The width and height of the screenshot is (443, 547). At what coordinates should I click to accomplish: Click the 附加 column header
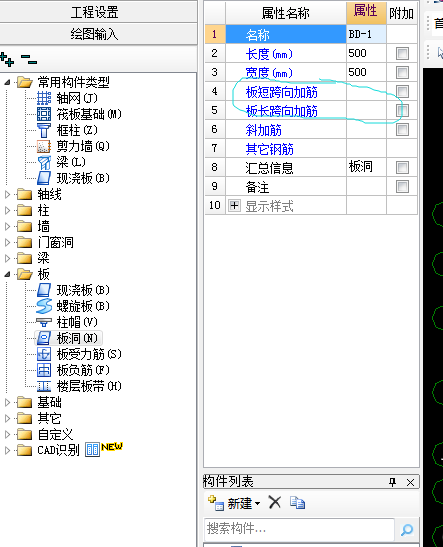pos(402,13)
